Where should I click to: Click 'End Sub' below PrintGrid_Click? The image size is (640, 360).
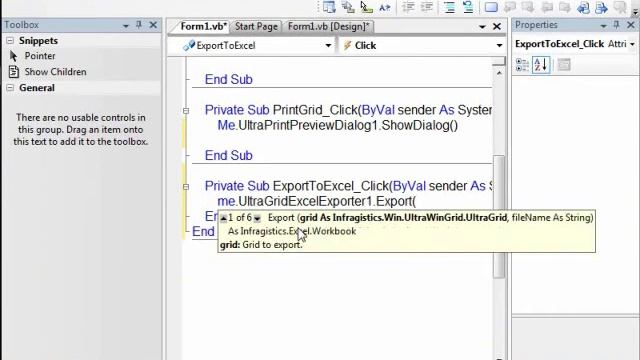click(229, 156)
